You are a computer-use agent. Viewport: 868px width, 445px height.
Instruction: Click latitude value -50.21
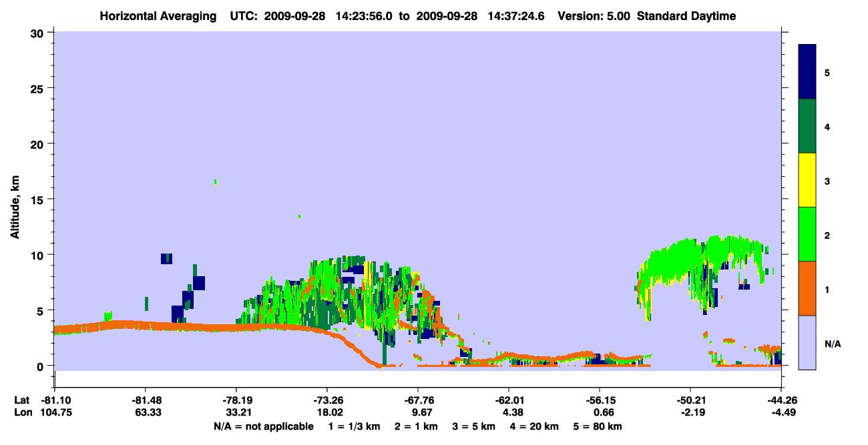pyautogui.click(x=690, y=400)
